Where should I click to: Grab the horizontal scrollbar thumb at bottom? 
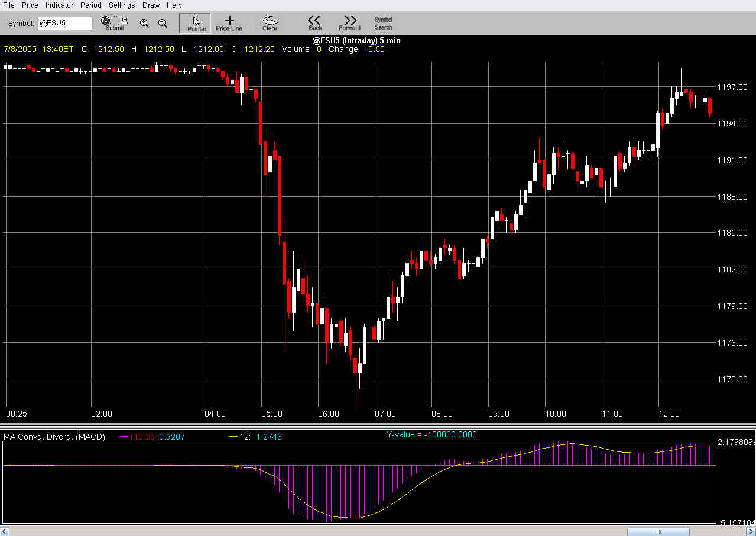click(658, 531)
